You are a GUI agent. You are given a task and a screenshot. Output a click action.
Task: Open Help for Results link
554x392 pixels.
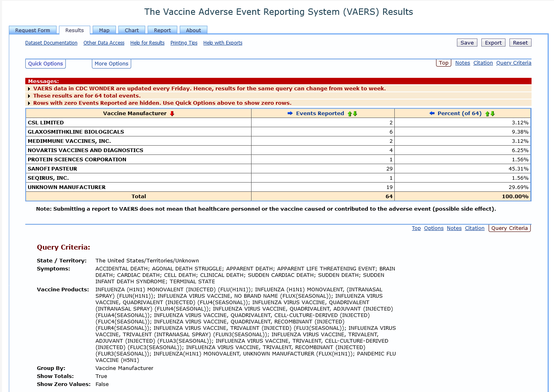147,43
